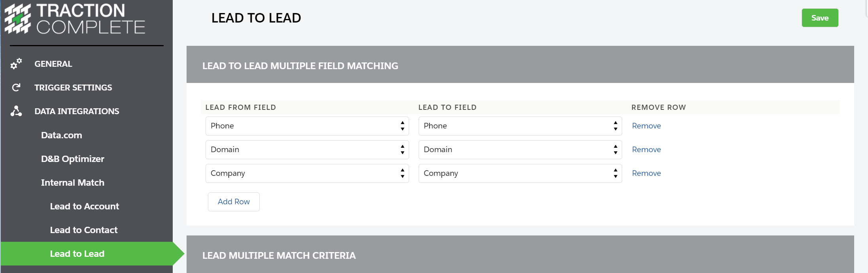868x273 pixels.
Task: Click the Traction Complete logo icon
Action: (x=17, y=19)
